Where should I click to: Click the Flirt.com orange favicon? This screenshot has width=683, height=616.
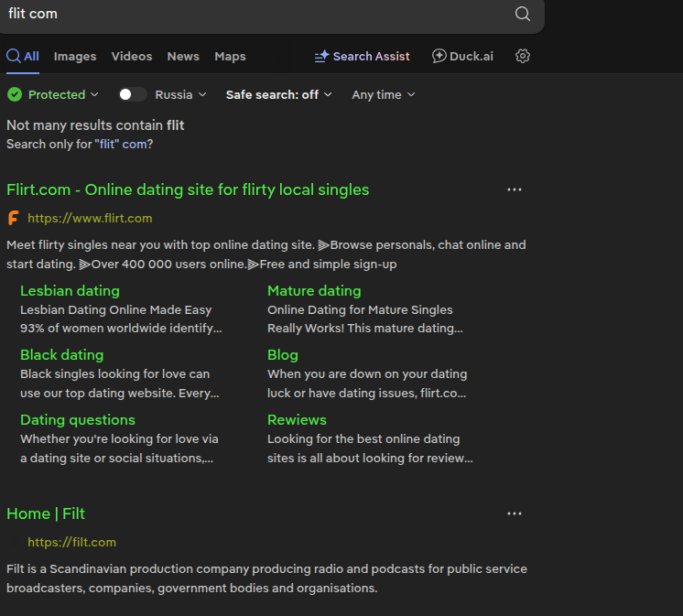pyautogui.click(x=14, y=218)
